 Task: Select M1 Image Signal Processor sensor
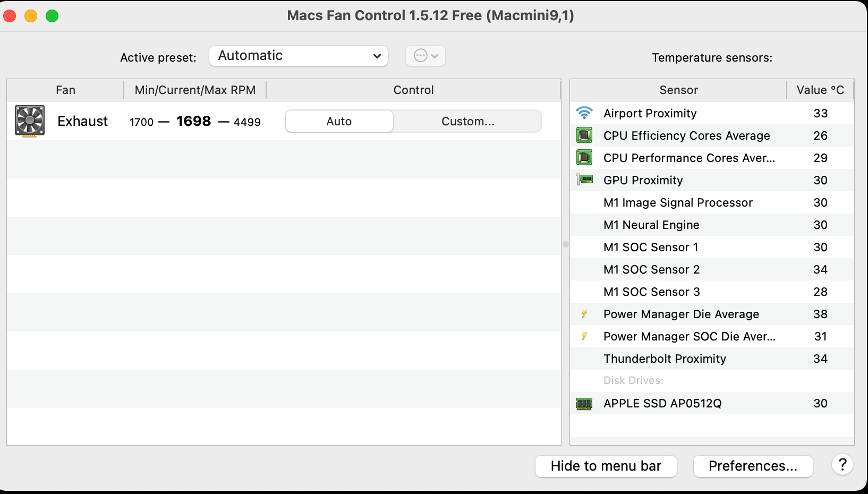pos(712,202)
